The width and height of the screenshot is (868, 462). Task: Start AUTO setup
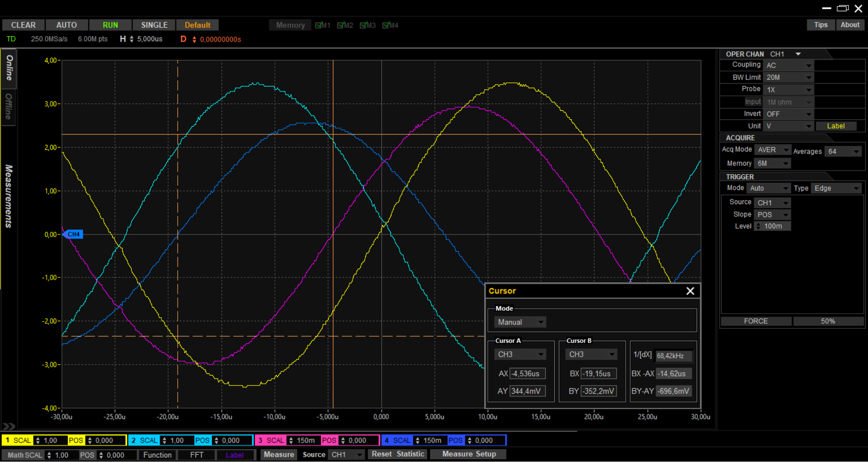point(66,25)
